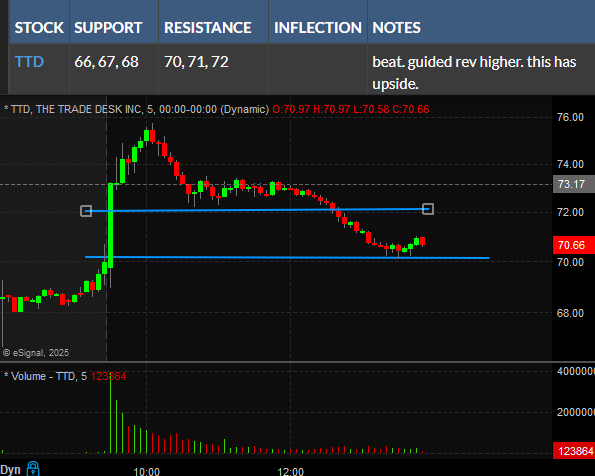Click the eSignal, 2025 copyright text
Viewport: 595px width, 476px height.
click(36, 353)
